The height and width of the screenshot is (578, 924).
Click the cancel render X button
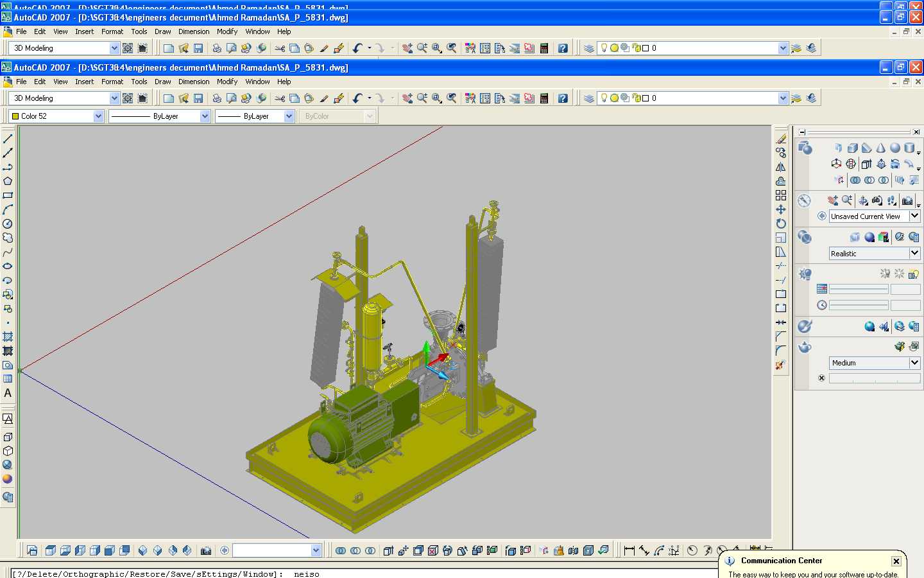[x=821, y=378]
